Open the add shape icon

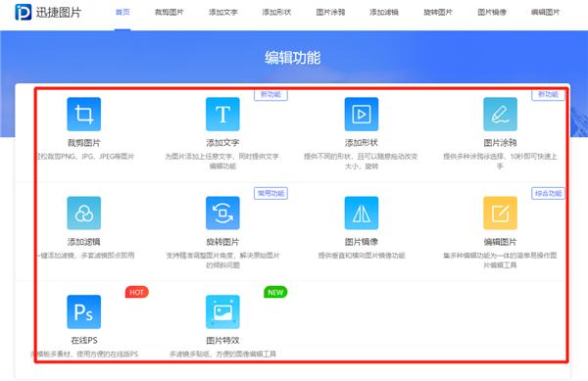[362, 115]
